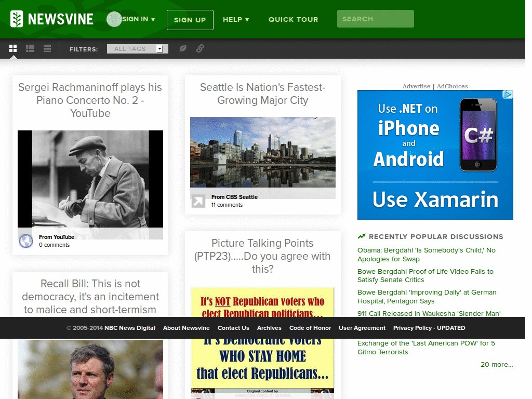Open Picture Talking Points PTP23 headline

[262, 256]
